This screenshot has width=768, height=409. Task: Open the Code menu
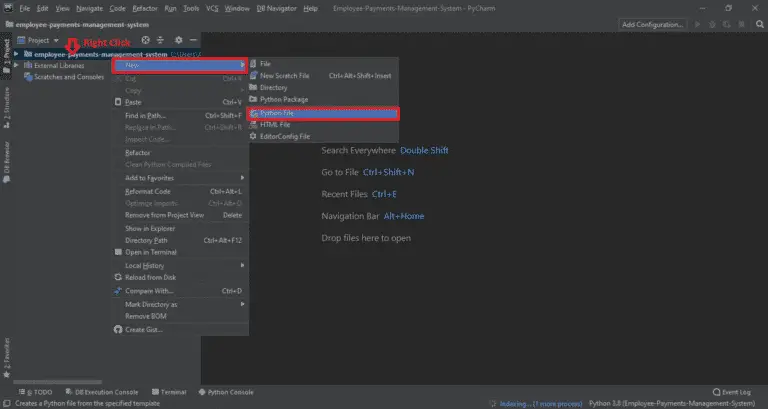pyautogui.click(x=117, y=8)
